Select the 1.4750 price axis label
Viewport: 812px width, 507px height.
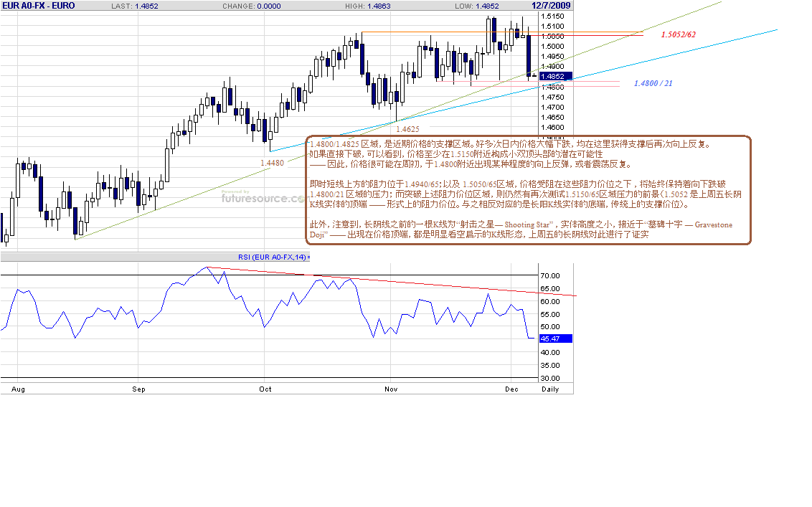(x=552, y=98)
